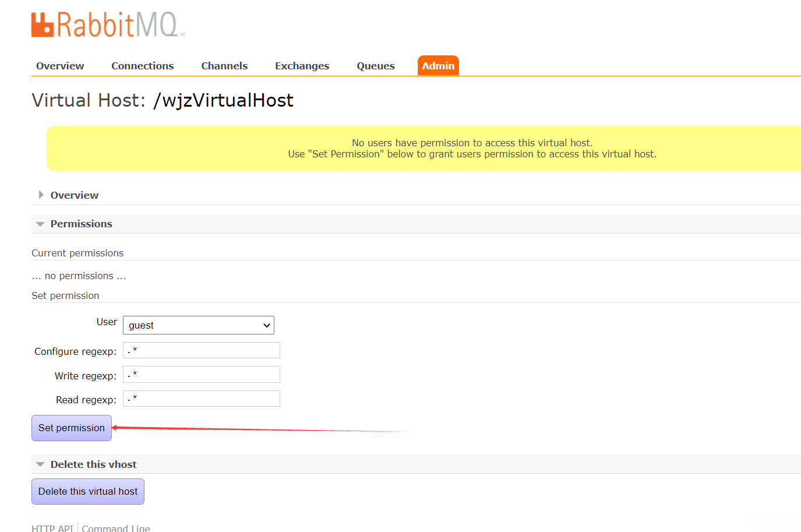The width and height of the screenshot is (801, 532).
Task: Open the Overview tab in the navigation bar
Action: click(x=60, y=66)
